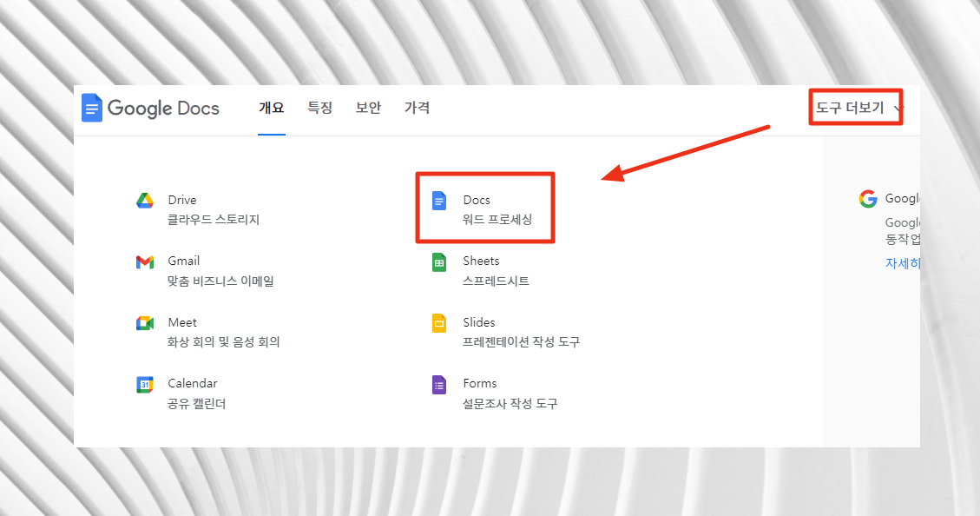The height and width of the screenshot is (516, 980).
Task: Click the Gmail envelope icon
Action: click(145, 262)
